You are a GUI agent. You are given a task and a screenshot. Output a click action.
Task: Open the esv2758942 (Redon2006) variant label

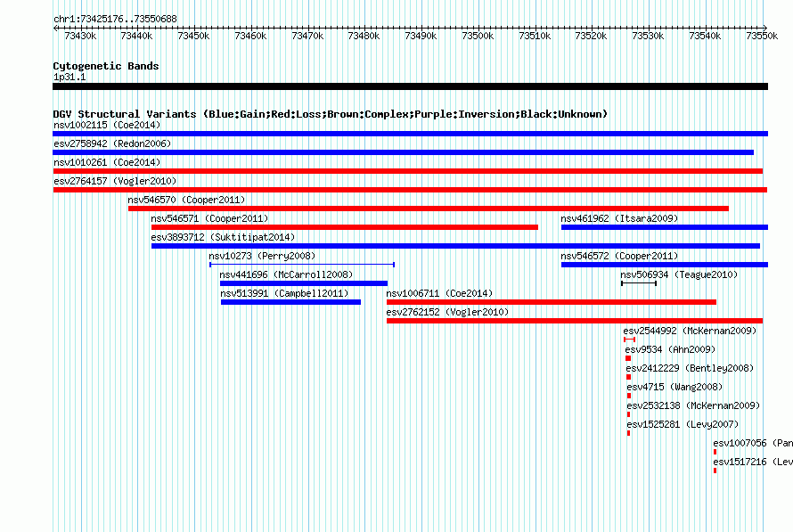[112, 143]
